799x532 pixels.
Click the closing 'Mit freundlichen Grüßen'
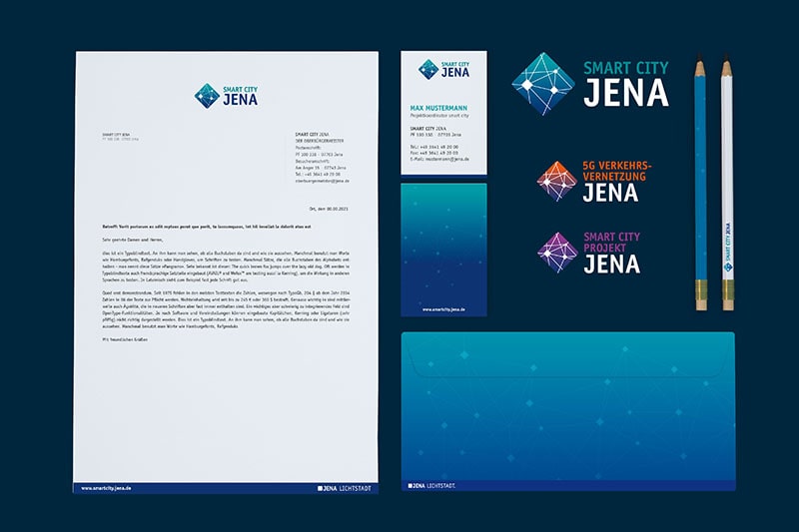click(x=125, y=339)
